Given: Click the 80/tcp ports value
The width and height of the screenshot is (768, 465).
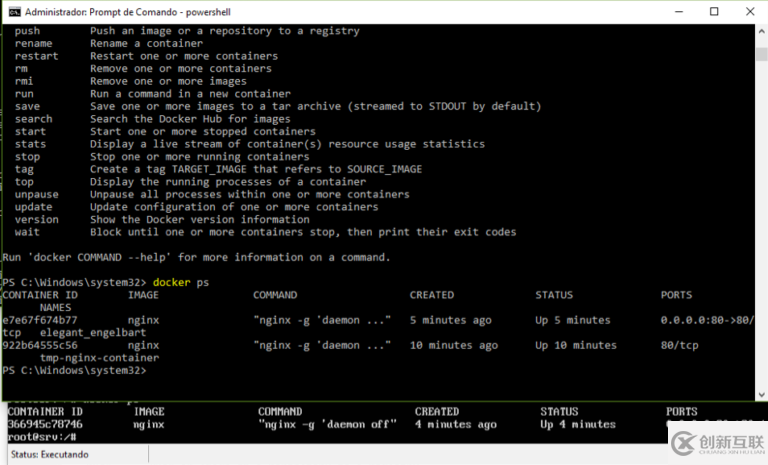Looking at the screenshot, I should (679, 345).
